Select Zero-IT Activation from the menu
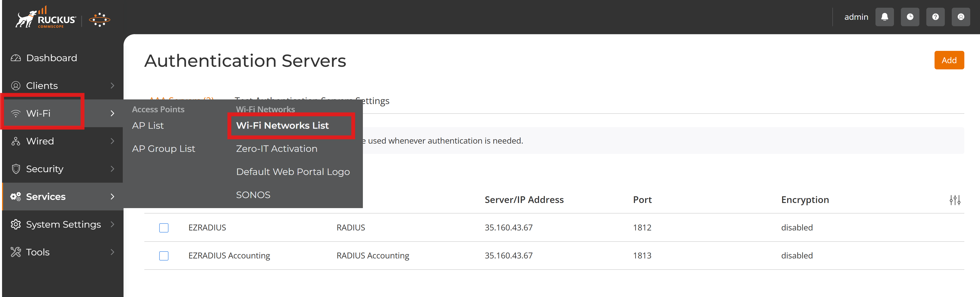 [x=277, y=148]
